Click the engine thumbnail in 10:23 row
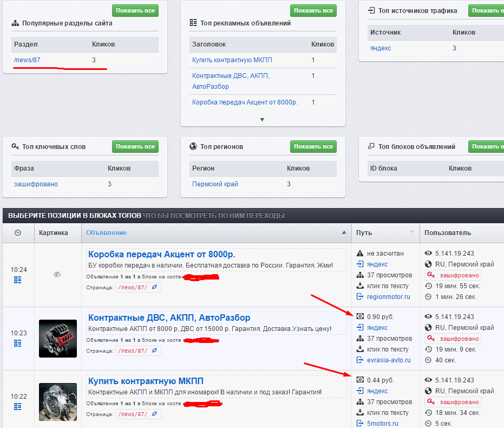Image resolution: width=504 pixels, height=428 pixels. (58, 339)
